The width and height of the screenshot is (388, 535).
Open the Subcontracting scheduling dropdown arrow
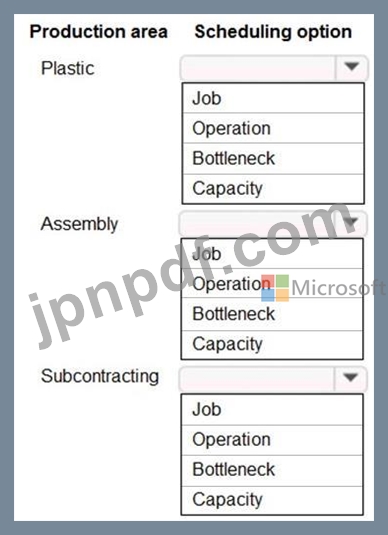[350, 378]
